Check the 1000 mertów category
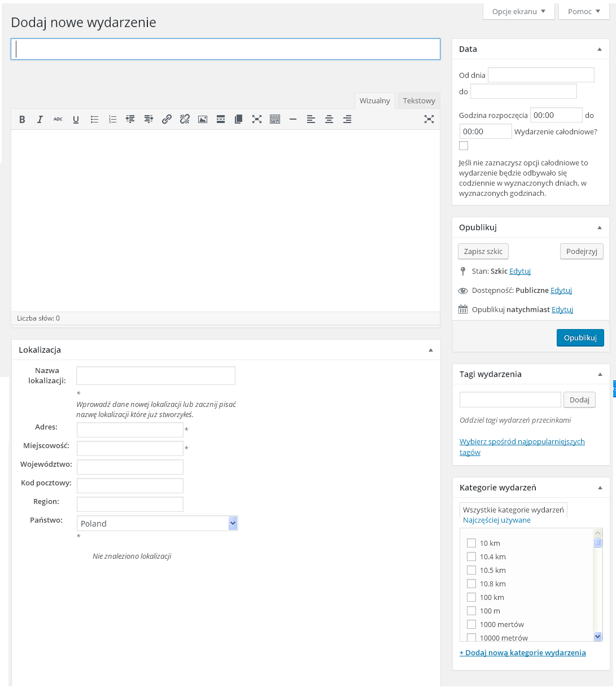616x688 pixels. [471, 624]
